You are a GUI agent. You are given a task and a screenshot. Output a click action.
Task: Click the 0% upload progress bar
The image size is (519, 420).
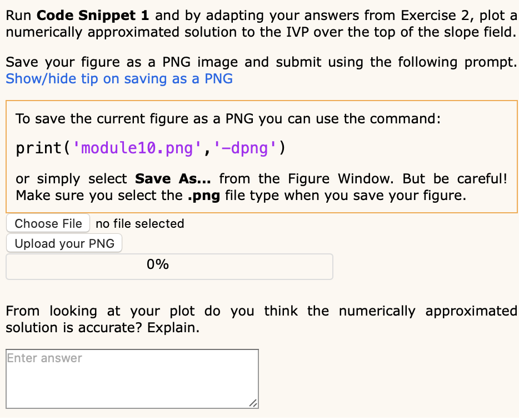pos(169,266)
